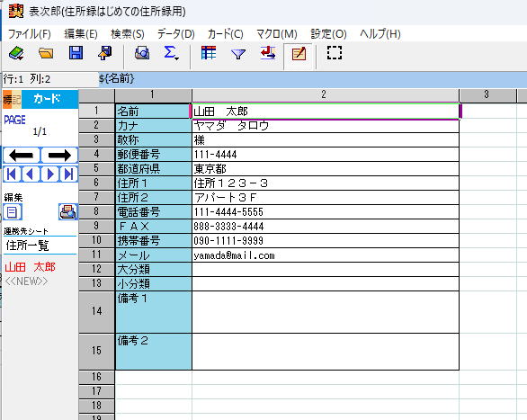This screenshot has width=527, height=420.
Task: Jump to the last record button
Action: click(69, 174)
